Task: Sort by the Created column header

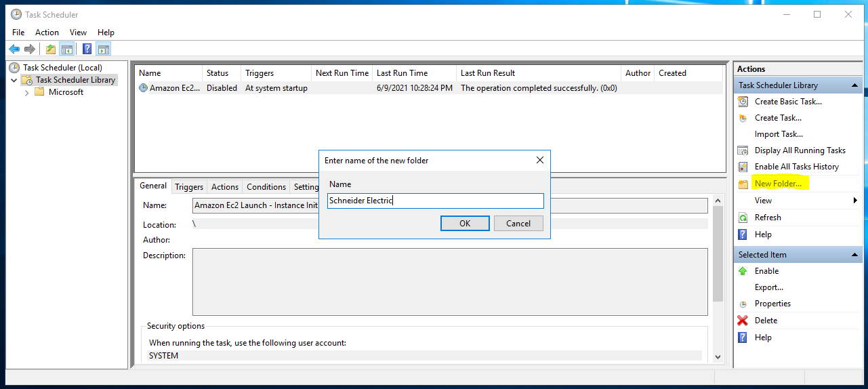Action: click(688, 73)
